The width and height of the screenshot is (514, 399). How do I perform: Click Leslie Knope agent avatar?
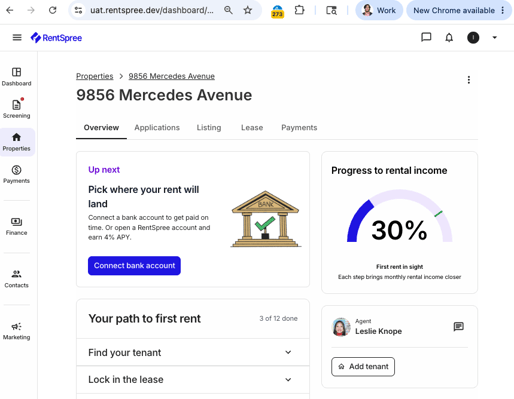click(x=341, y=327)
